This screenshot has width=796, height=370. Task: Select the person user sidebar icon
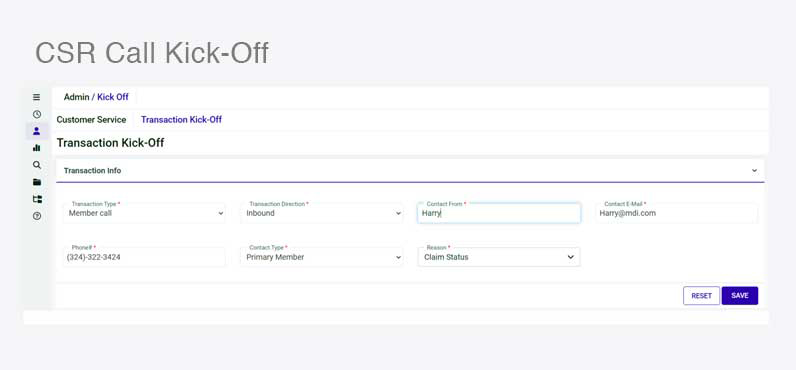tap(37, 131)
